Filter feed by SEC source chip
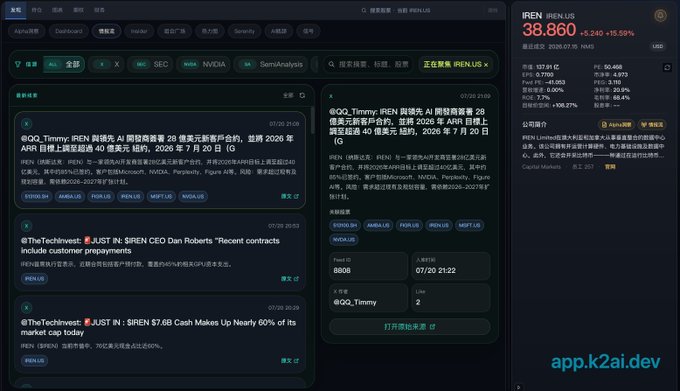680x391 pixels. (150, 64)
